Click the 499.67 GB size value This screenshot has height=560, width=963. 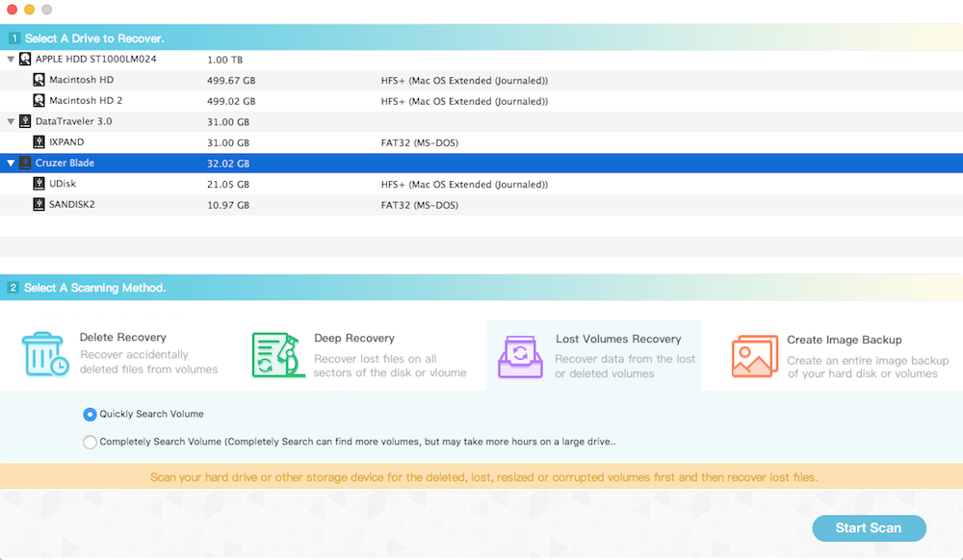[231, 81]
